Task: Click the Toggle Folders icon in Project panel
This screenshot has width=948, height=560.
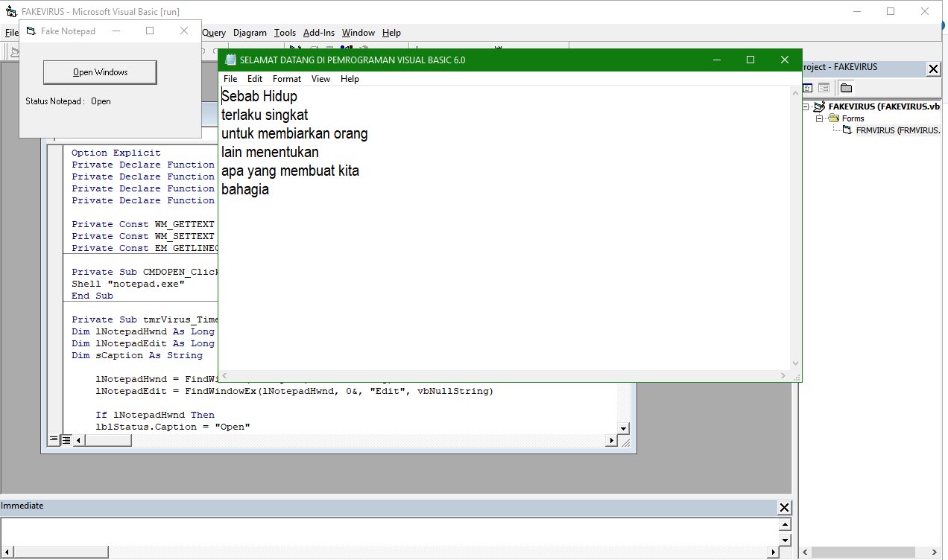Action: pyautogui.click(x=846, y=88)
